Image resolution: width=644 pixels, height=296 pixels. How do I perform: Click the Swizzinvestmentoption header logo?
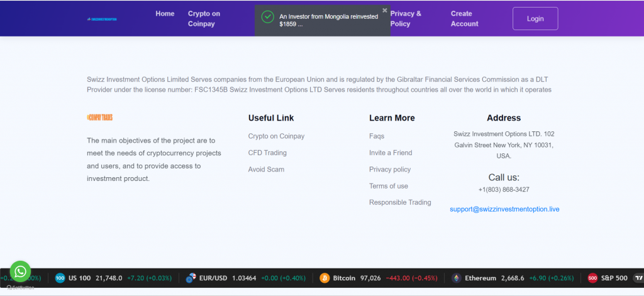[102, 19]
